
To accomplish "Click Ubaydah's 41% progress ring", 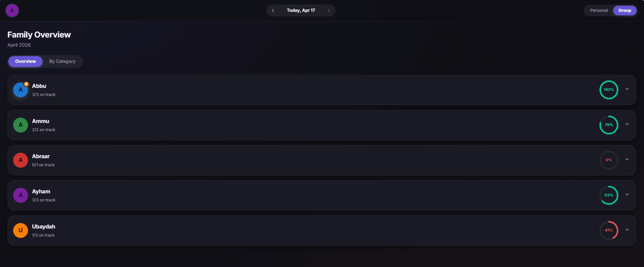I will 609,230.
